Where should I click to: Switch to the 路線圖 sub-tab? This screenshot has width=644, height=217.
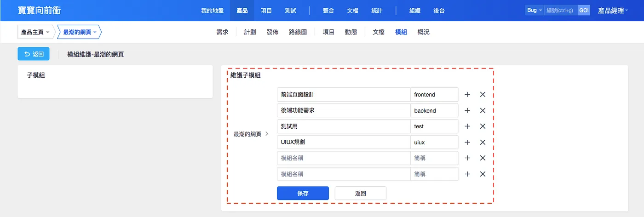(298, 32)
